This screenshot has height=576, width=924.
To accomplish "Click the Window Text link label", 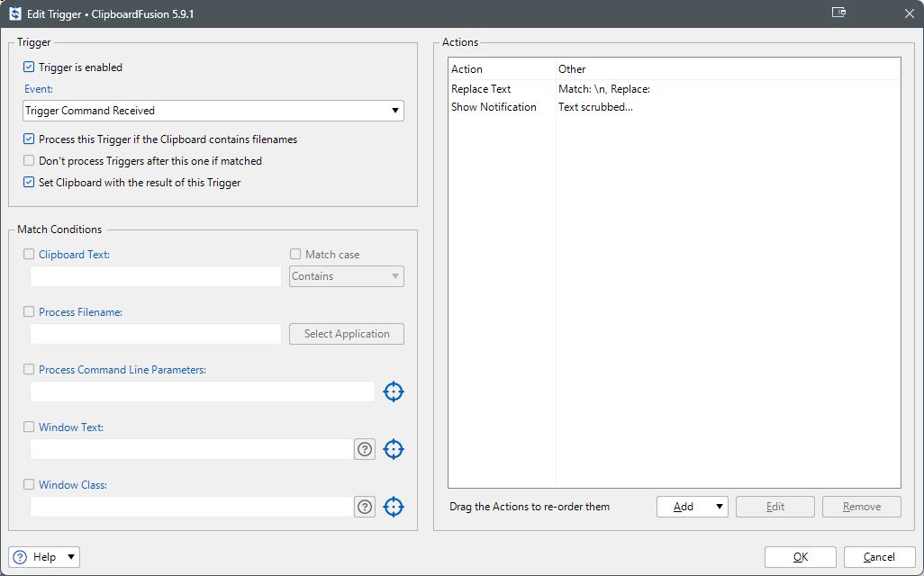I will tap(71, 427).
